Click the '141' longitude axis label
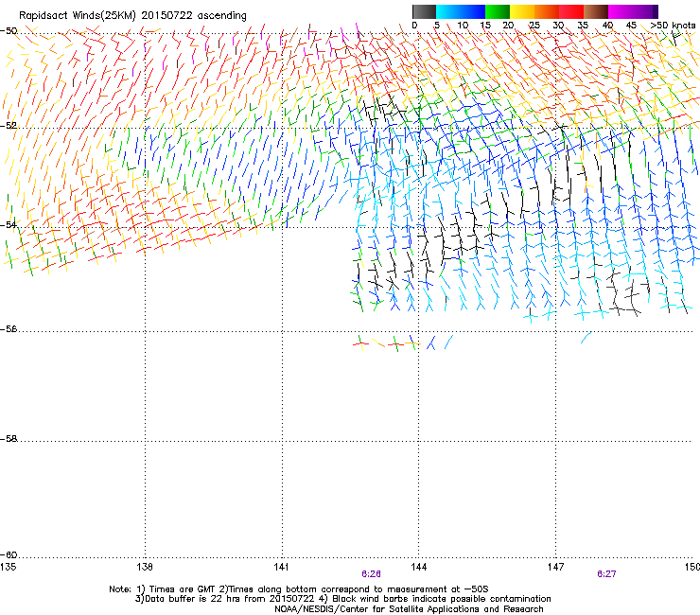This screenshot has height=615, width=700. 281,567
